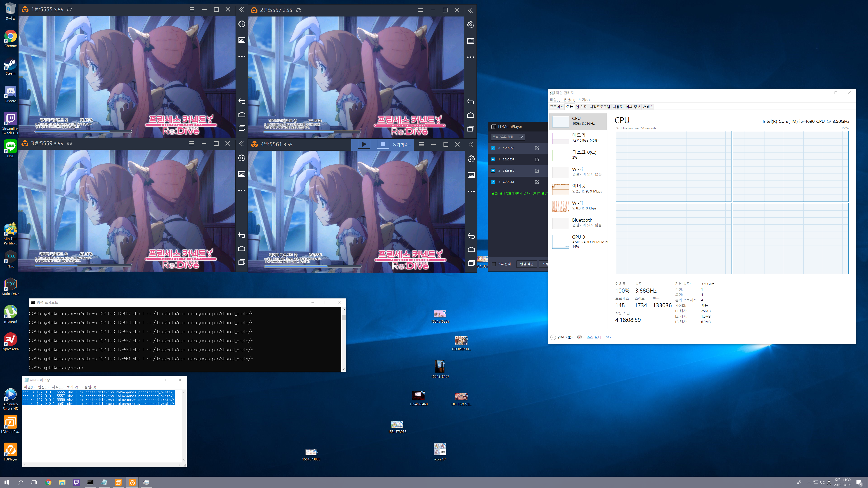Open the 번호순으로 정렬 sort dropdown
Image resolution: width=868 pixels, height=488 pixels.
[x=508, y=137]
